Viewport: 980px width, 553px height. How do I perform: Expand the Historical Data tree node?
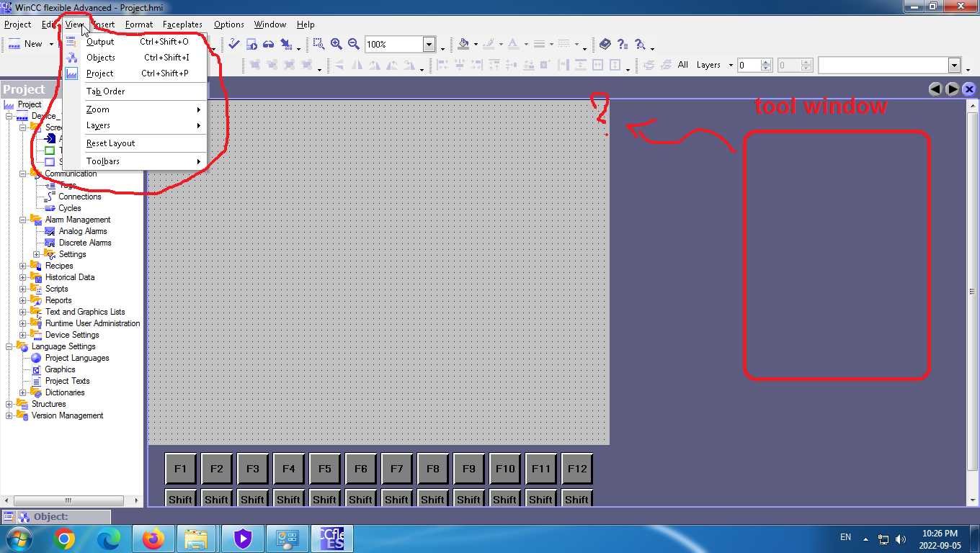(23, 277)
